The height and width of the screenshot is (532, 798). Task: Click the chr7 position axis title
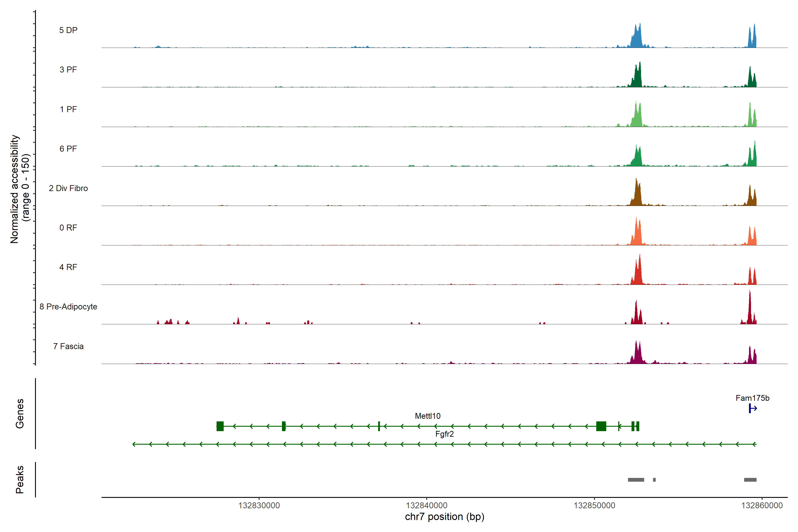click(444, 517)
